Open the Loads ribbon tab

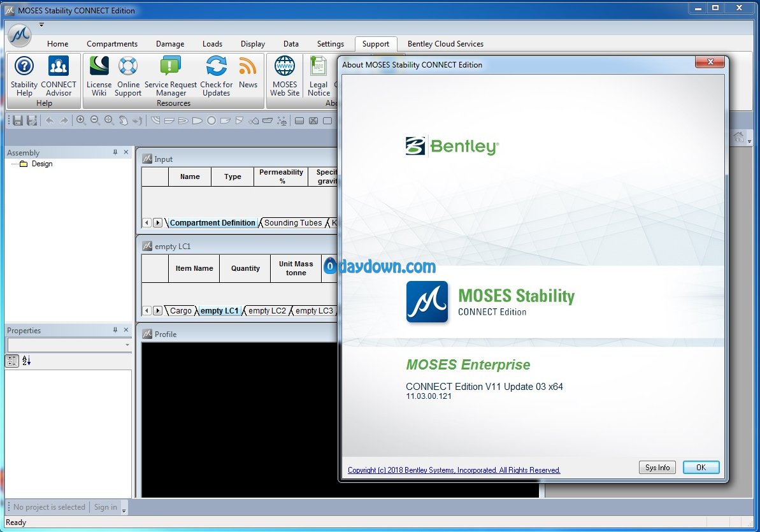pyautogui.click(x=212, y=44)
